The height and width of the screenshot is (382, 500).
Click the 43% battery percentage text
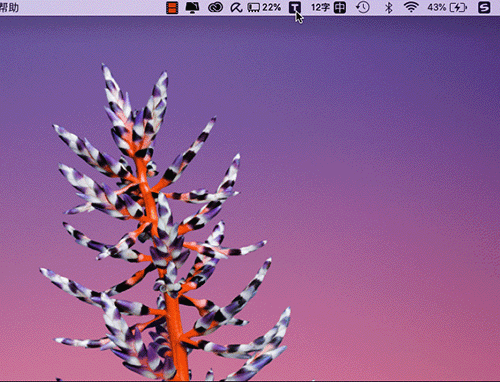pyautogui.click(x=437, y=7)
